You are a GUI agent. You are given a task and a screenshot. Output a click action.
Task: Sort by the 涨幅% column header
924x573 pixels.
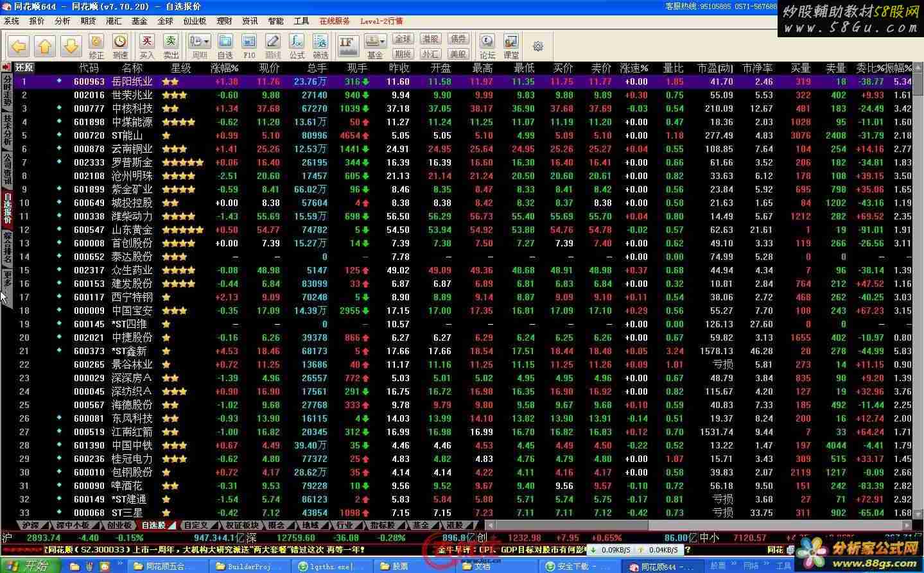point(225,67)
